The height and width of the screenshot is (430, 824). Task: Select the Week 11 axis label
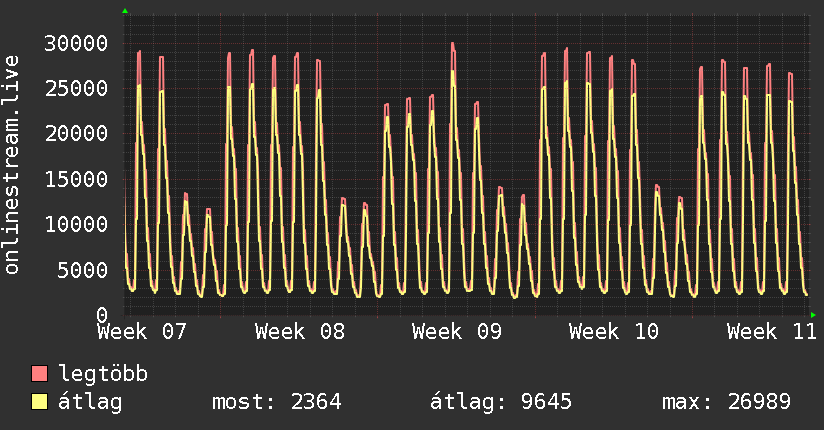771,332
